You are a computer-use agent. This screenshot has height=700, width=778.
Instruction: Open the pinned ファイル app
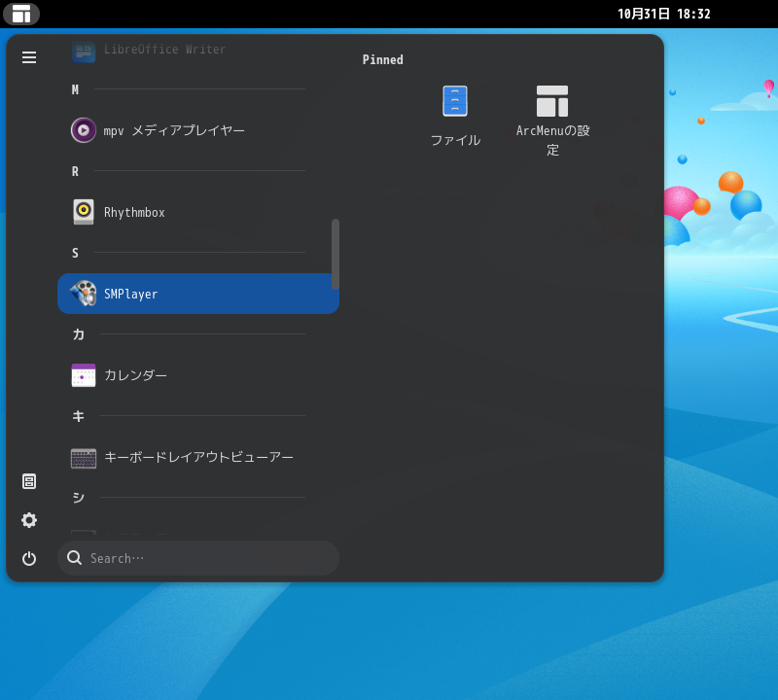(x=455, y=116)
